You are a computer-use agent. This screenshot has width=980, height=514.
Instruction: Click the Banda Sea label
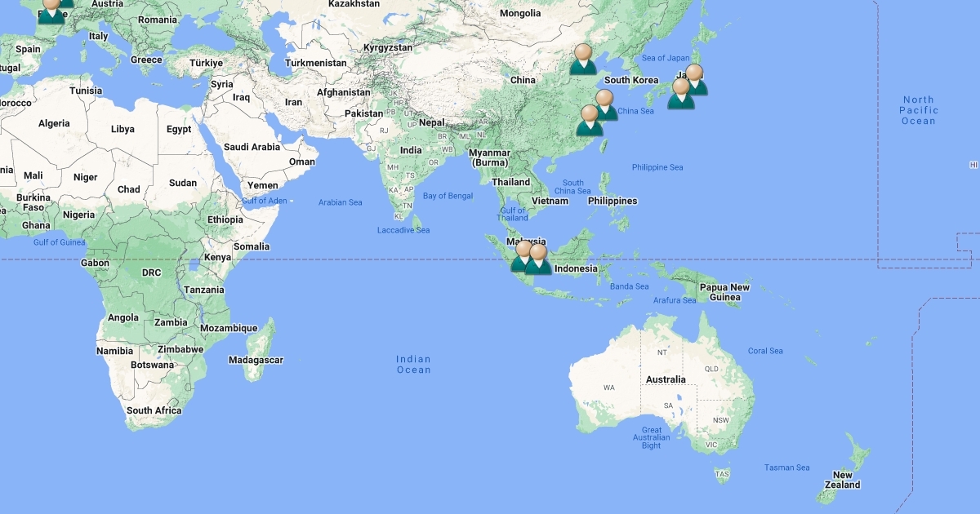pyautogui.click(x=630, y=286)
